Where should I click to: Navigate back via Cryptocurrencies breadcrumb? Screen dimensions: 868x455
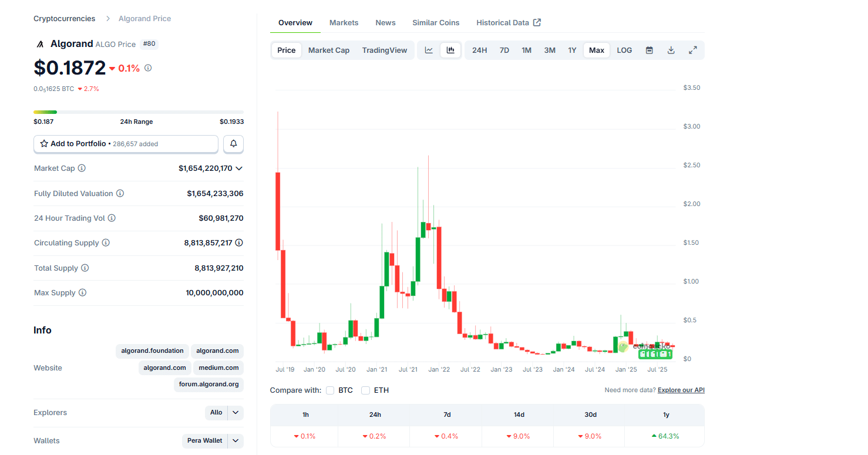pyautogui.click(x=64, y=18)
